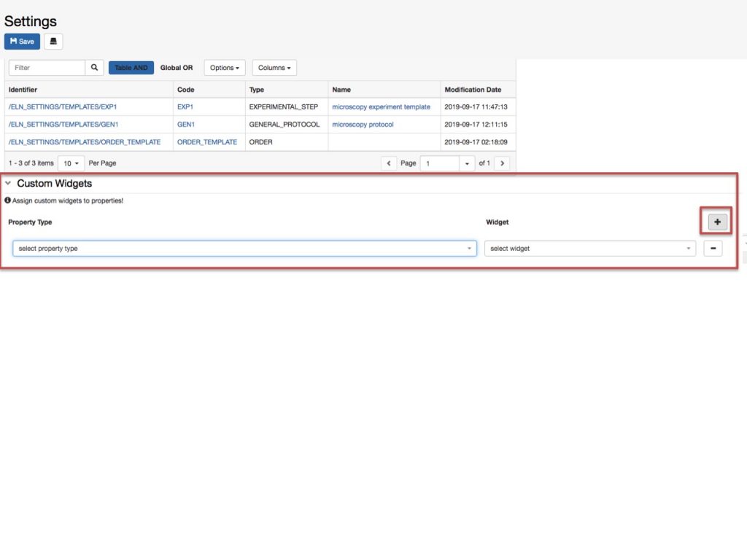Open the select widget dropdown
This screenshot has height=560, width=747.
pyautogui.click(x=589, y=249)
